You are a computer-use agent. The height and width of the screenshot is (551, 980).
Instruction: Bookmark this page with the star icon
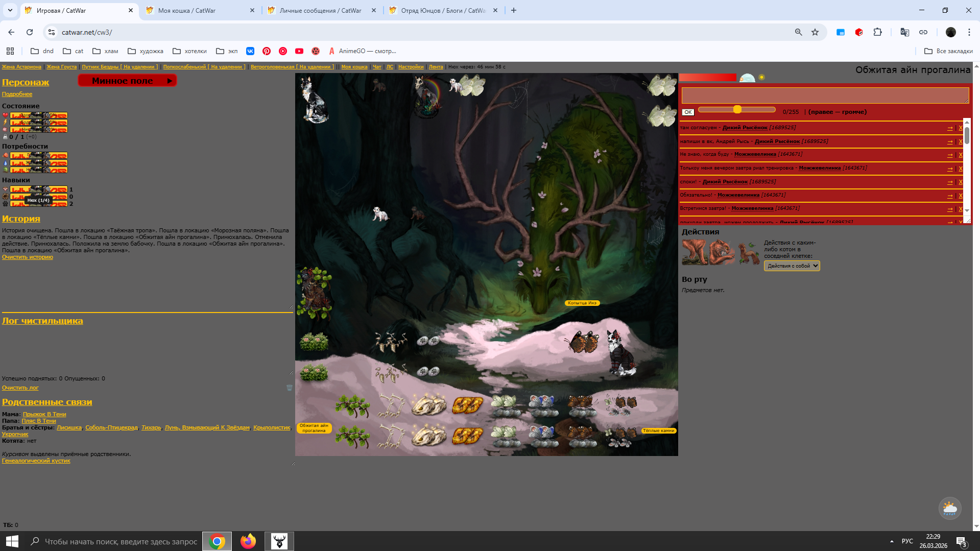[815, 32]
